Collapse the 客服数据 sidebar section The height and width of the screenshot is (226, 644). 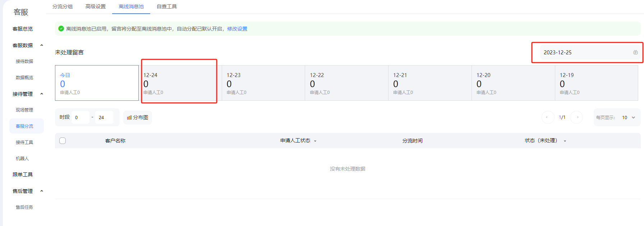[42, 45]
